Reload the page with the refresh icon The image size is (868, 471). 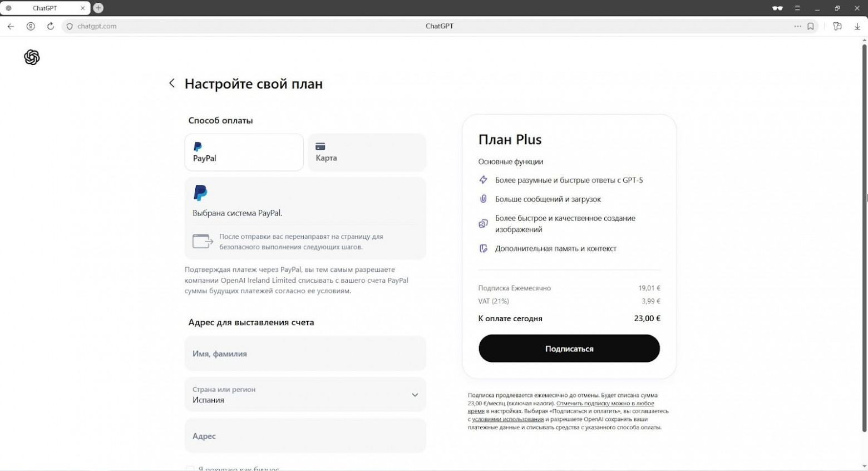tap(51, 26)
